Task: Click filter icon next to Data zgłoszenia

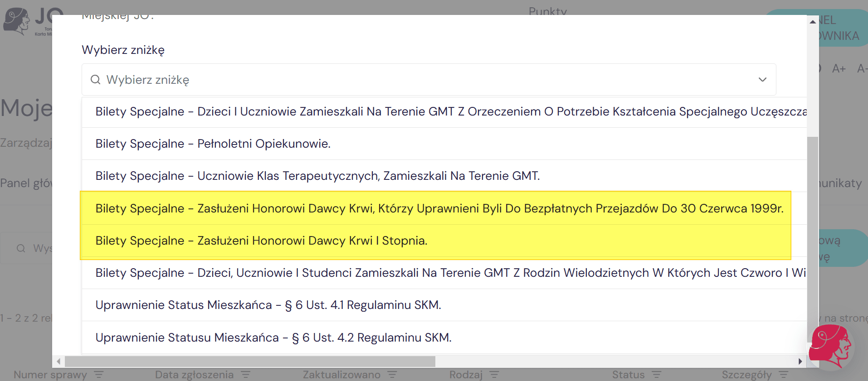Action: [x=246, y=375]
